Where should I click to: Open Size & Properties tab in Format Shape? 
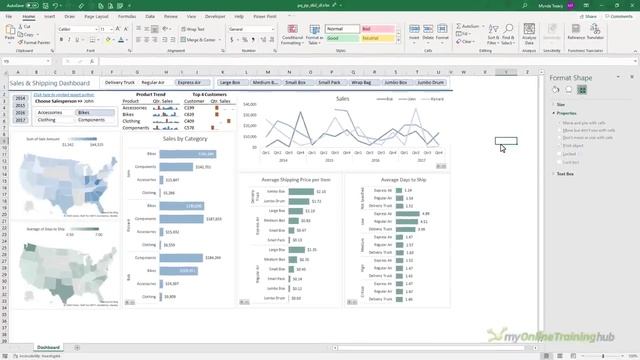pos(582,90)
